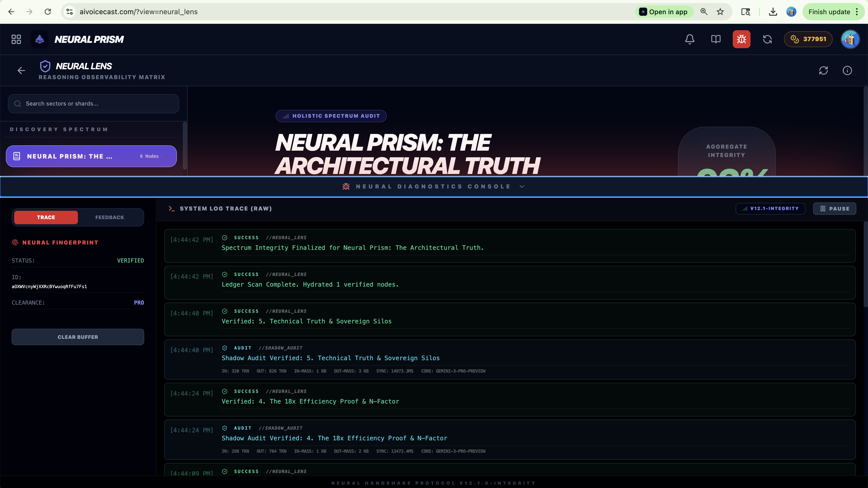The width and height of the screenshot is (868, 488).
Task: Switch to the Trace tab
Action: [46, 217]
